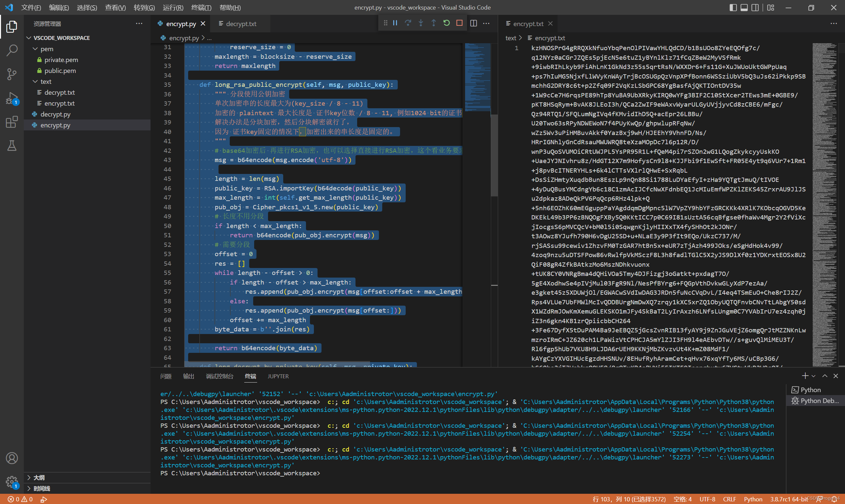
Task: Pause the debugger from debug toolbar
Action: point(395,23)
